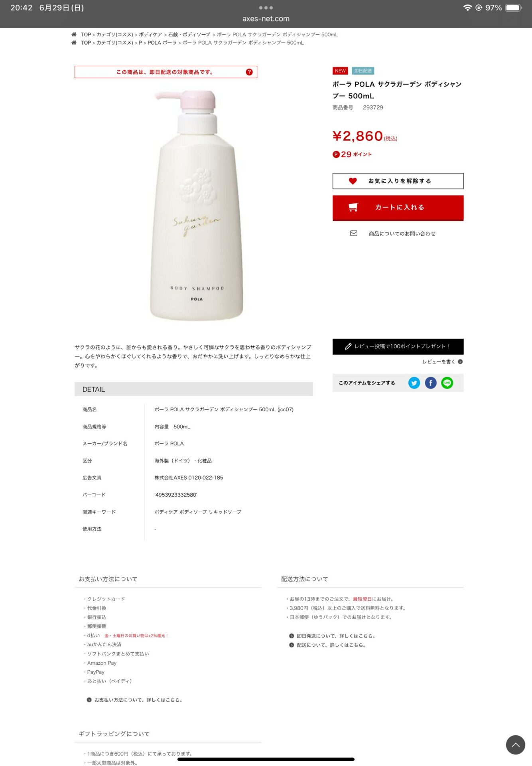Click the レビュー投稿で100ポイント banner

[398, 347]
